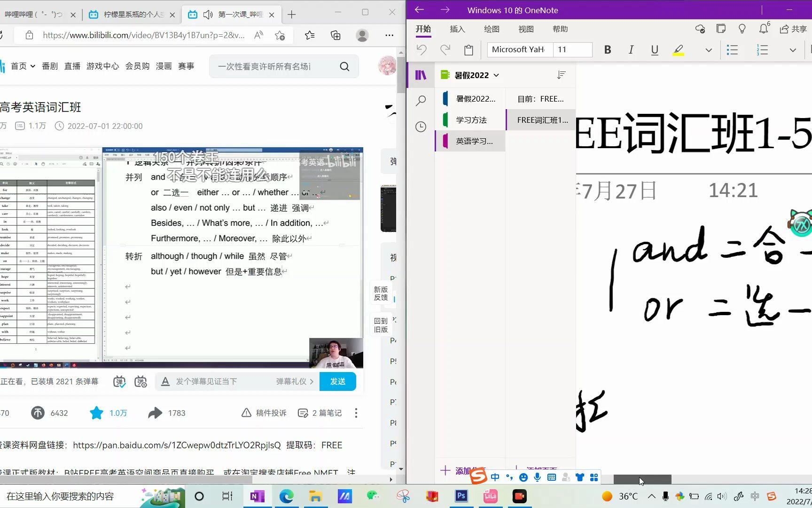Open OneNote search in the left sidebar
Image resolution: width=812 pixels, height=508 pixels.
point(421,100)
